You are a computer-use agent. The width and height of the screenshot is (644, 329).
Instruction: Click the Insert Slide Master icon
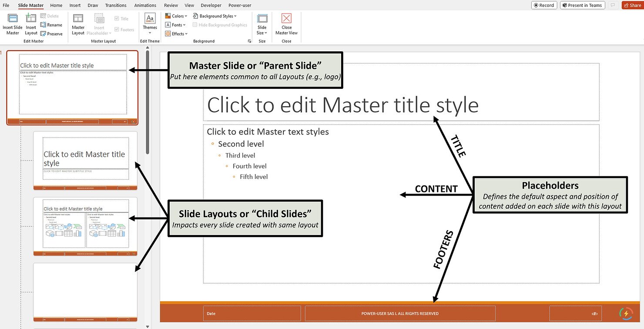(13, 18)
